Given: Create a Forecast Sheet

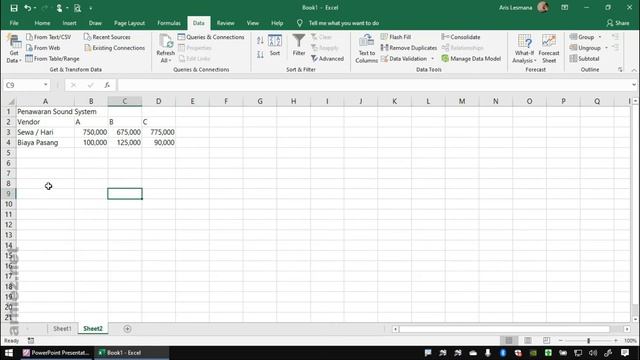Looking at the screenshot, I should pyautogui.click(x=549, y=49).
